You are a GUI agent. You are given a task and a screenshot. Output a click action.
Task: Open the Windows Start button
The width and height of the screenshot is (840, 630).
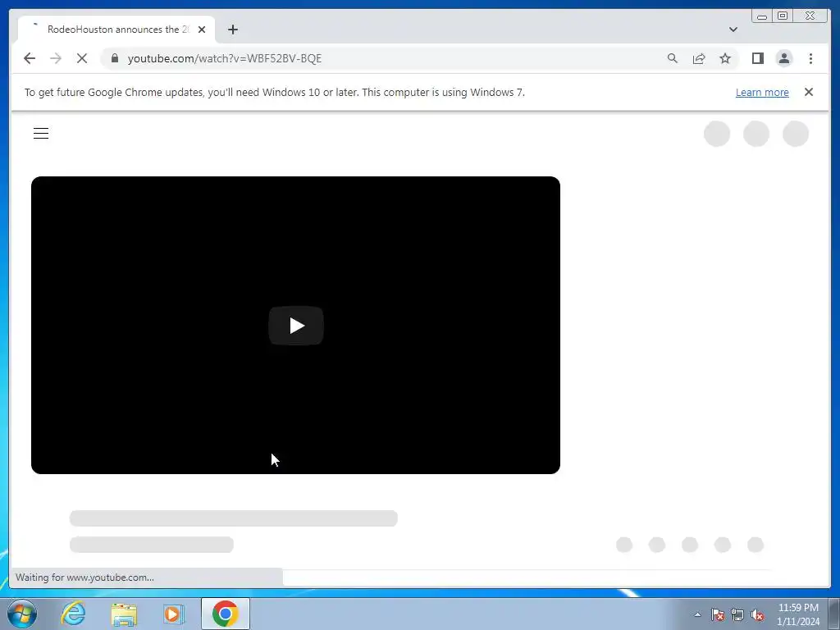(21, 614)
